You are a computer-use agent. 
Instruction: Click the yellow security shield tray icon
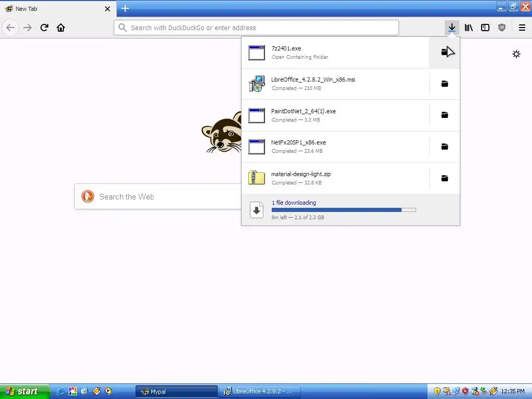(x=437, y=391)
